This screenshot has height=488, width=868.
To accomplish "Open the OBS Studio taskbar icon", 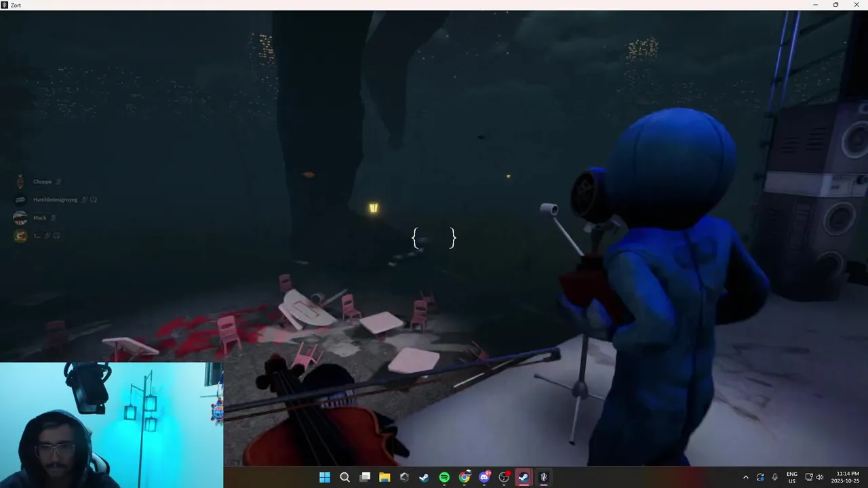I will [x=504, y=477].
